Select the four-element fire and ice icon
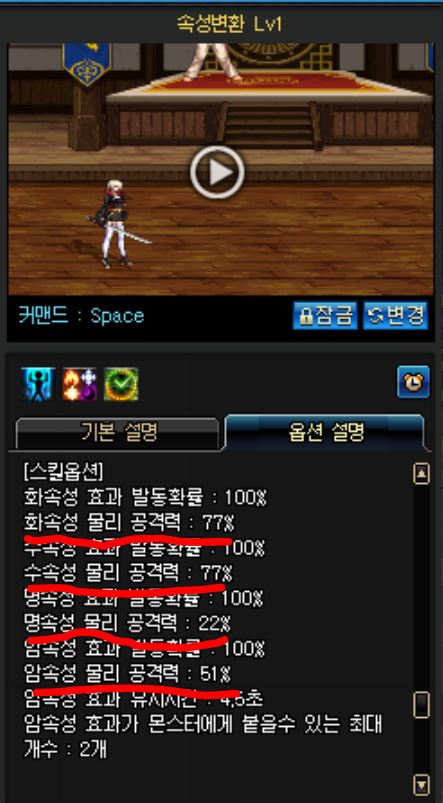Screen dimensions: 443x803 79,384
